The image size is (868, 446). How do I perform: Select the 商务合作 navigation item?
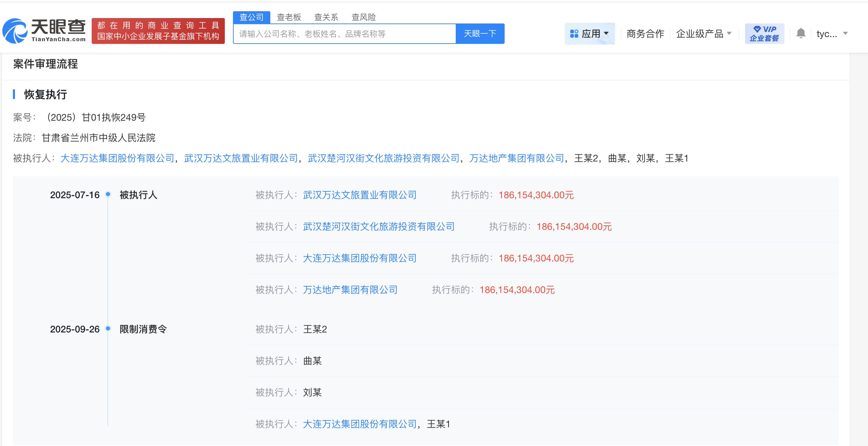click(645, 33)
